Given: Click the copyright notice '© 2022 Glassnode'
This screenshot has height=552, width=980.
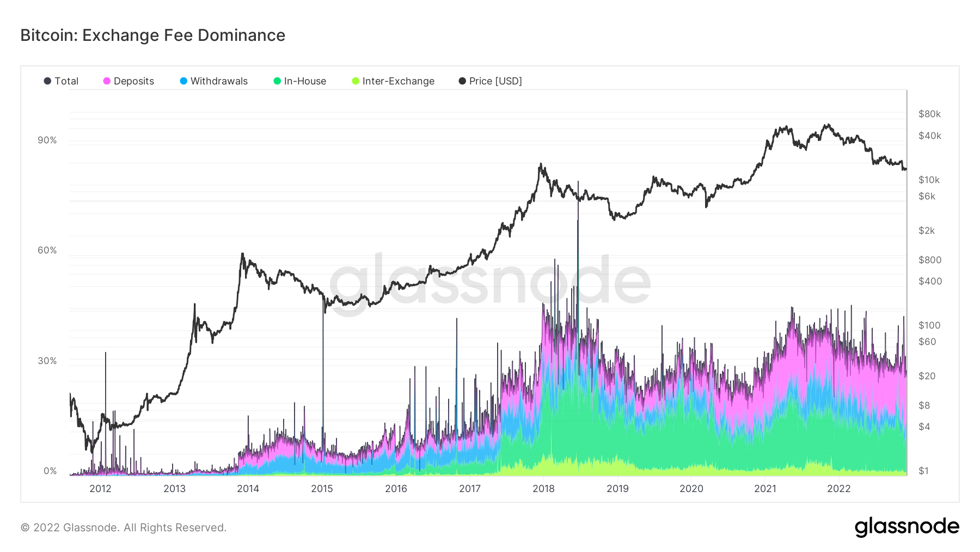Looking at the screenshot, I should point(70,527).
